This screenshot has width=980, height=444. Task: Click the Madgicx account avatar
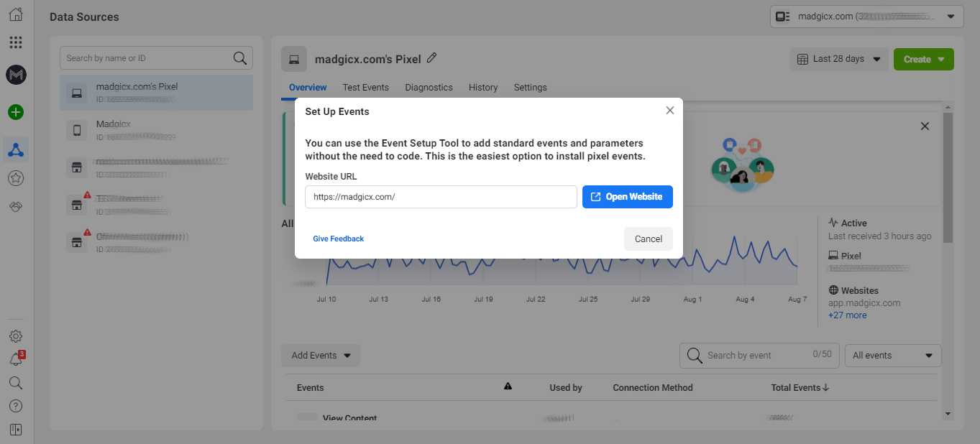(x=16, y=74)
